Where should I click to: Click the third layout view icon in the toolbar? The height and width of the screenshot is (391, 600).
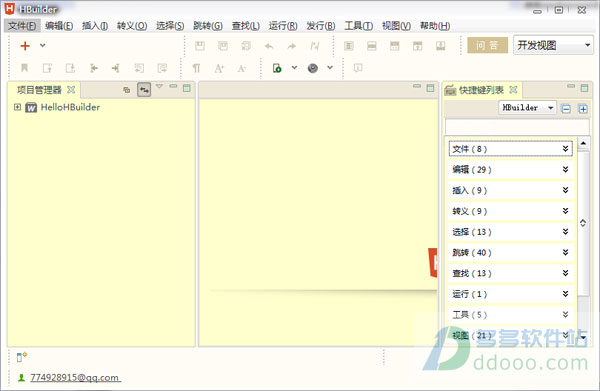tap(395, 46)
